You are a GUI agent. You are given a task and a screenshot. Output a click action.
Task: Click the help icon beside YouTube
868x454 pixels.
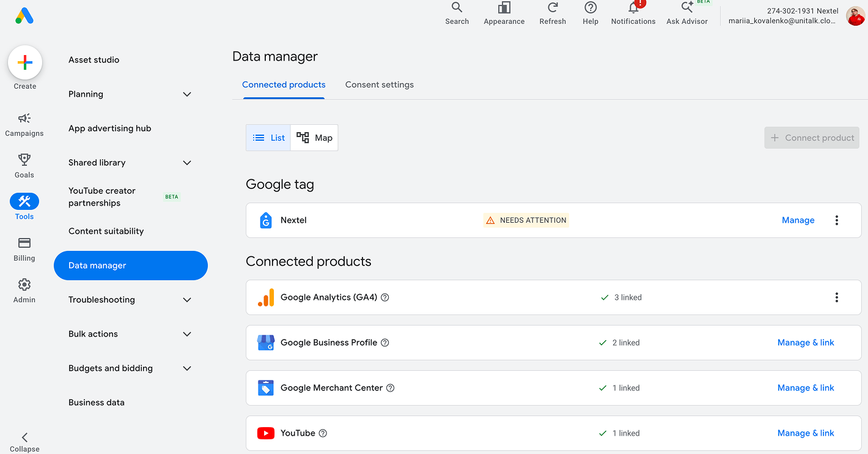323,433
